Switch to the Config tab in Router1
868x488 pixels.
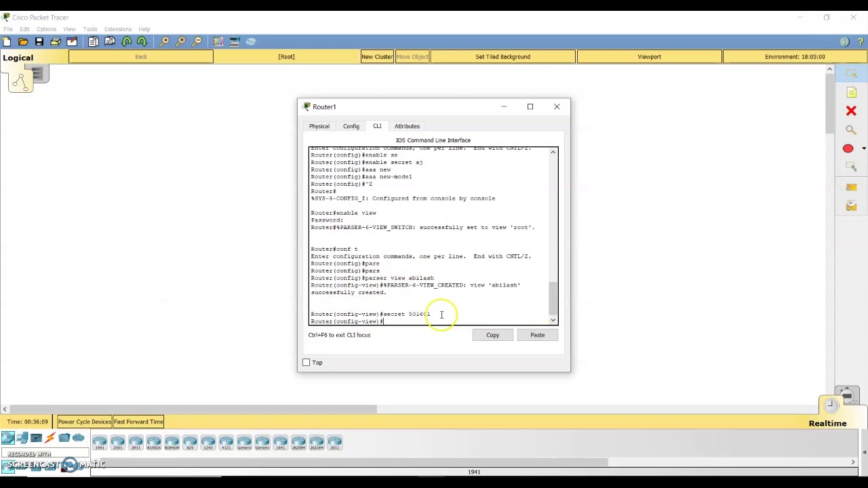click(x=351, y=126)
